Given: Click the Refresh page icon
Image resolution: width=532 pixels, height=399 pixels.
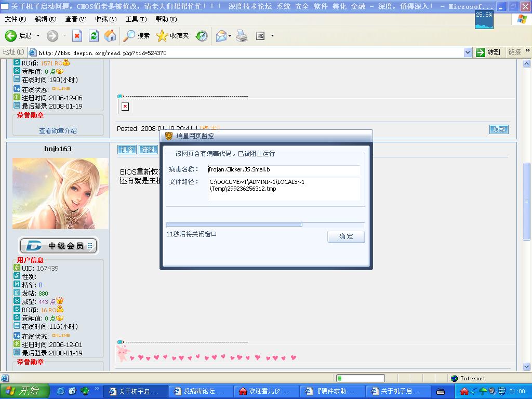Looking at the screenshot, I should coord(94,36).
